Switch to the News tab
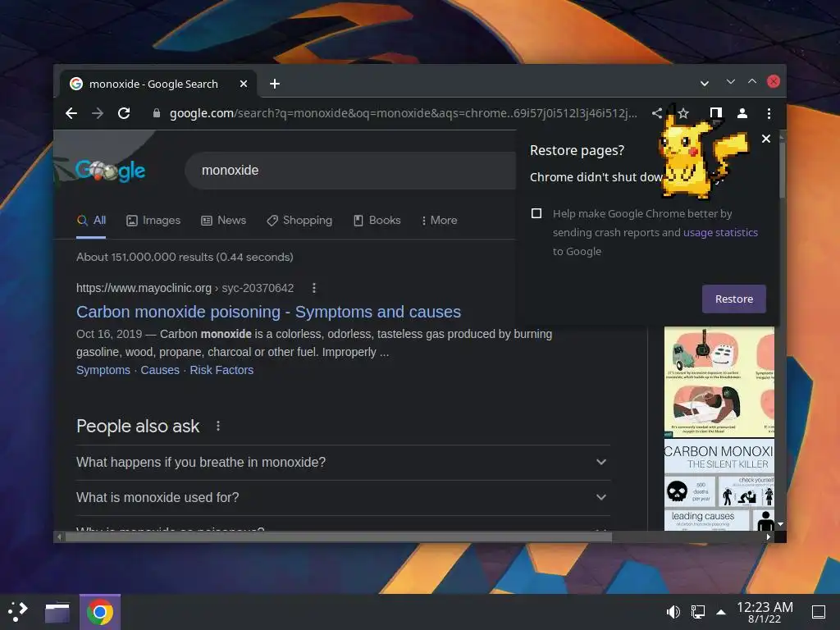 pyautogui.click(x=223, y=220)
